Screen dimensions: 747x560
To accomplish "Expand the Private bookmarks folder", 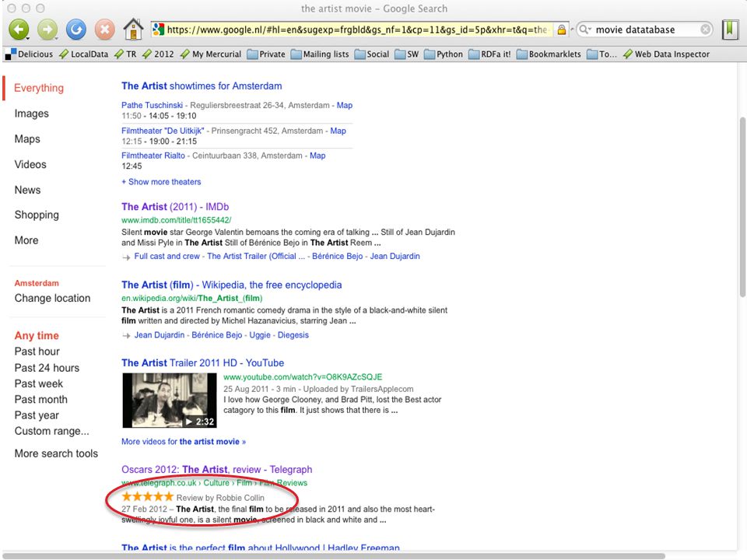I will tap(266, 54).
